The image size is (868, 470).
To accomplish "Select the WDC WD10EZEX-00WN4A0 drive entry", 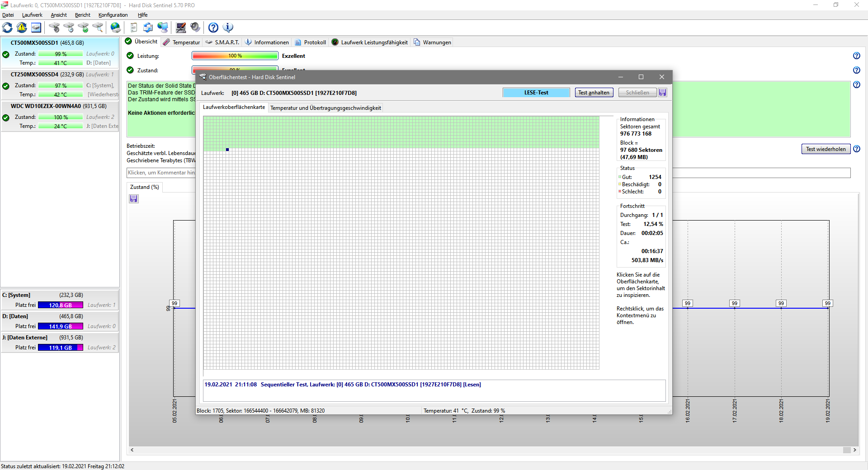I will coord(60,116).
